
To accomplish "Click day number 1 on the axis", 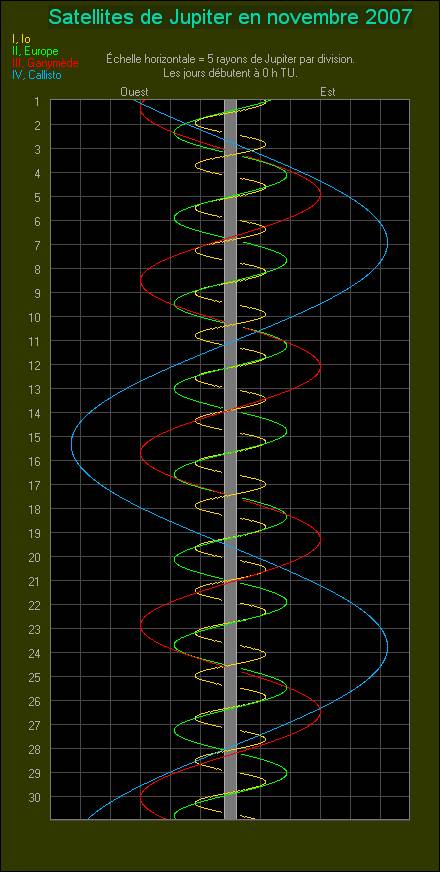I will point(36,101).
